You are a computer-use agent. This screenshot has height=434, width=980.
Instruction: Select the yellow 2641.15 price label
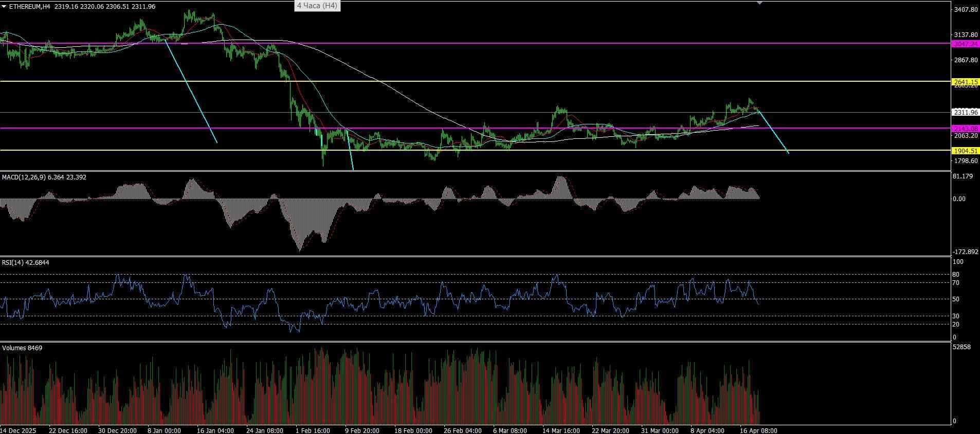965,82
